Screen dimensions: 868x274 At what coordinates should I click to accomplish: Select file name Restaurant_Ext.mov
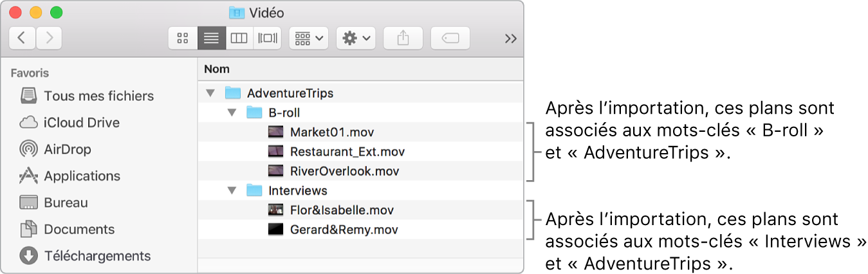click(x=347, y=152)
